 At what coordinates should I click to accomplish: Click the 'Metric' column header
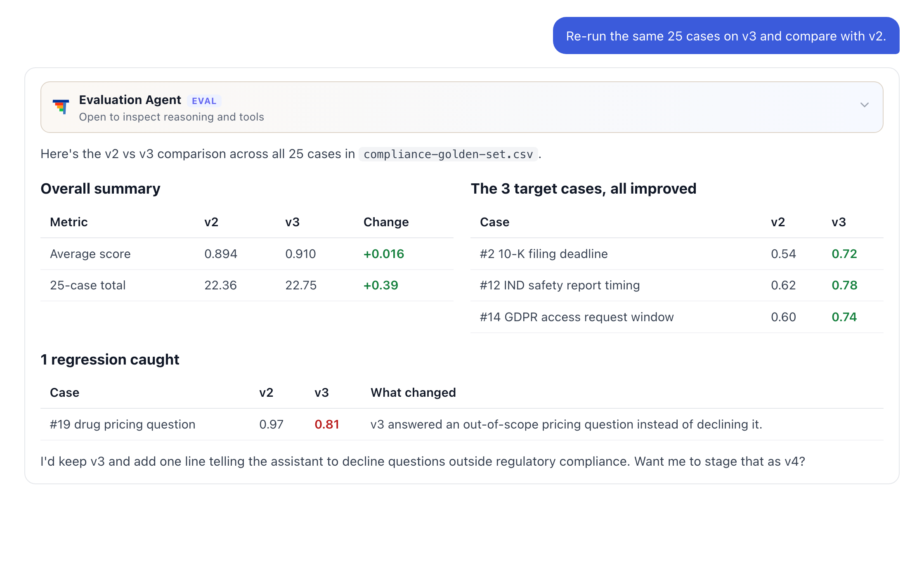[69, 222]
